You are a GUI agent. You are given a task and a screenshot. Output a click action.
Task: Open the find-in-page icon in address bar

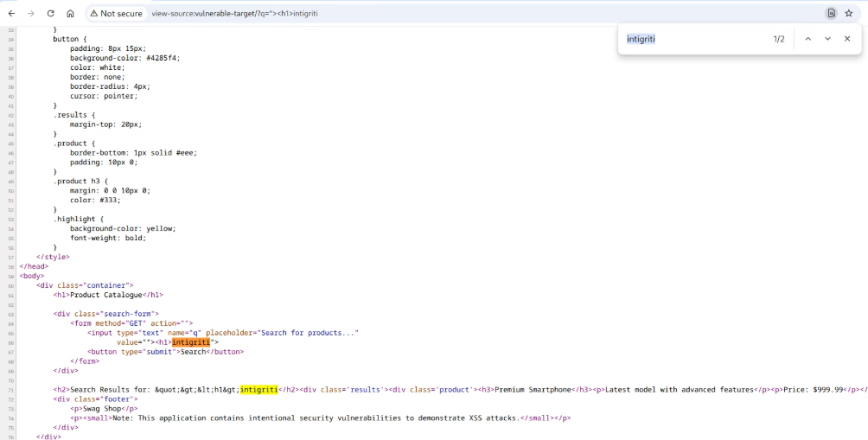(831, 13)
